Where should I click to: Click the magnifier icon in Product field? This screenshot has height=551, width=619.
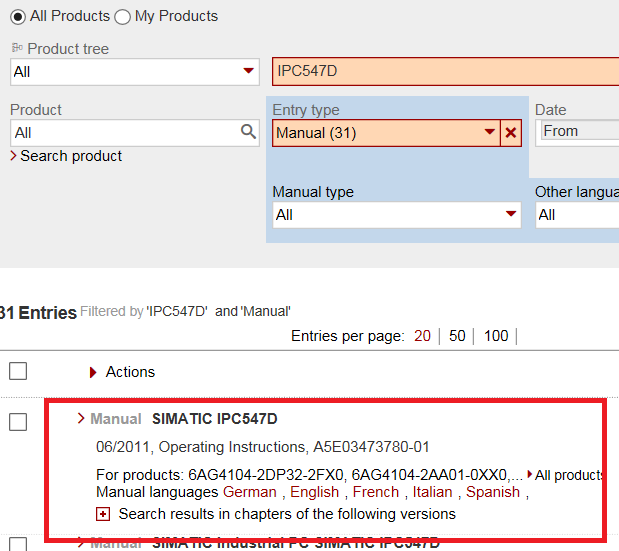(248, 132)
